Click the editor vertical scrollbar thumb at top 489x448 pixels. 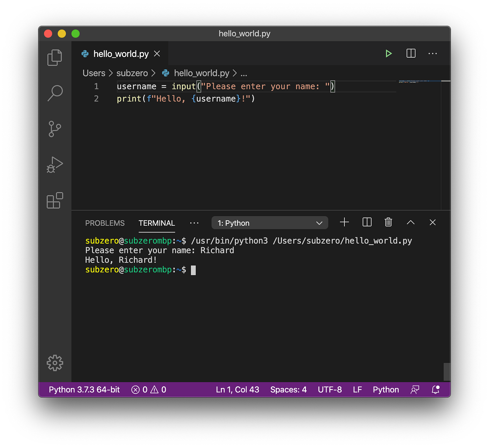[x=446, y=81]
